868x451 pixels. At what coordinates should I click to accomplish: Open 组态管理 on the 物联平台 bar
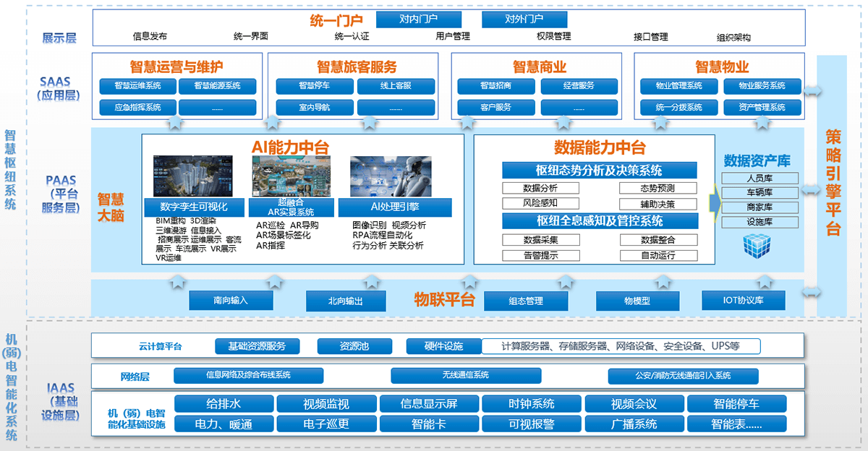527,301
